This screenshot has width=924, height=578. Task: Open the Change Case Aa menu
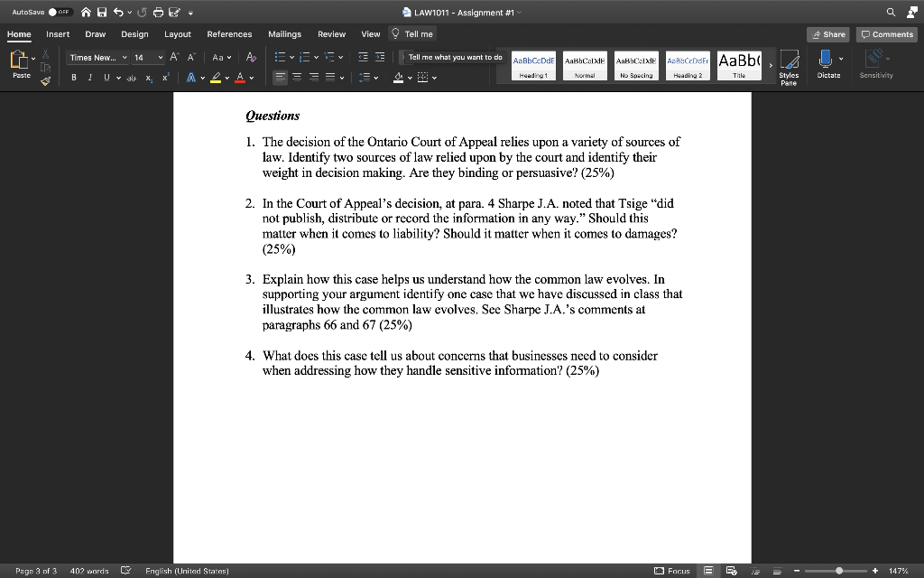(x=222, y=57)
